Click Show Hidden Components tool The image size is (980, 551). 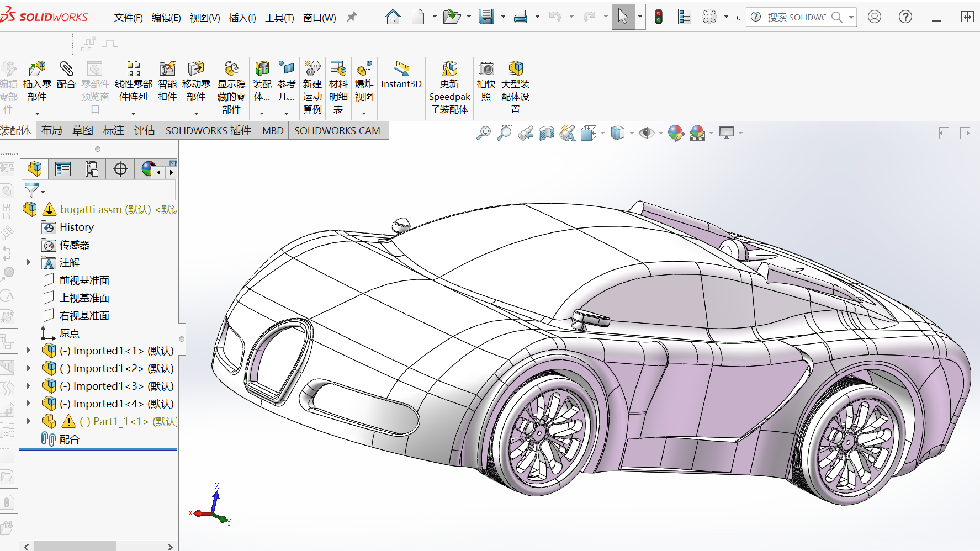231,88
